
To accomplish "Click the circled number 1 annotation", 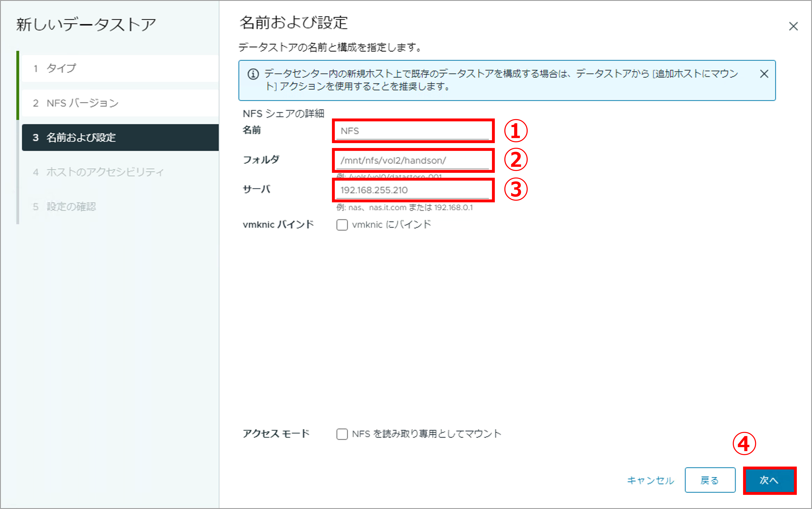I will [516, 131].
